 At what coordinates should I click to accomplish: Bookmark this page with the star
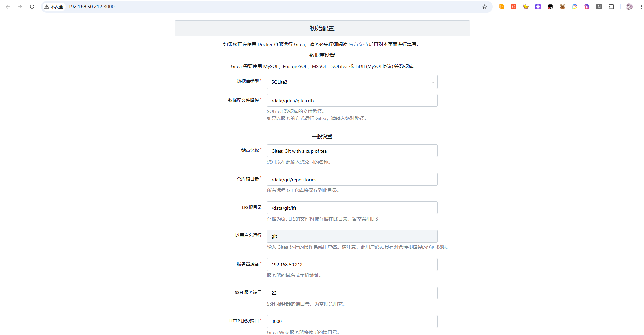pyautogui.click(x=485, y=7)
